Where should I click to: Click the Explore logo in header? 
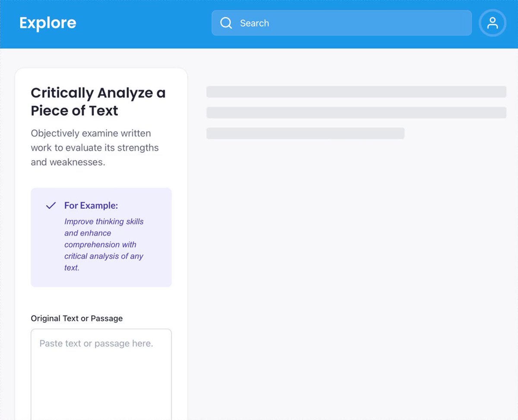(x=48, y=23)
